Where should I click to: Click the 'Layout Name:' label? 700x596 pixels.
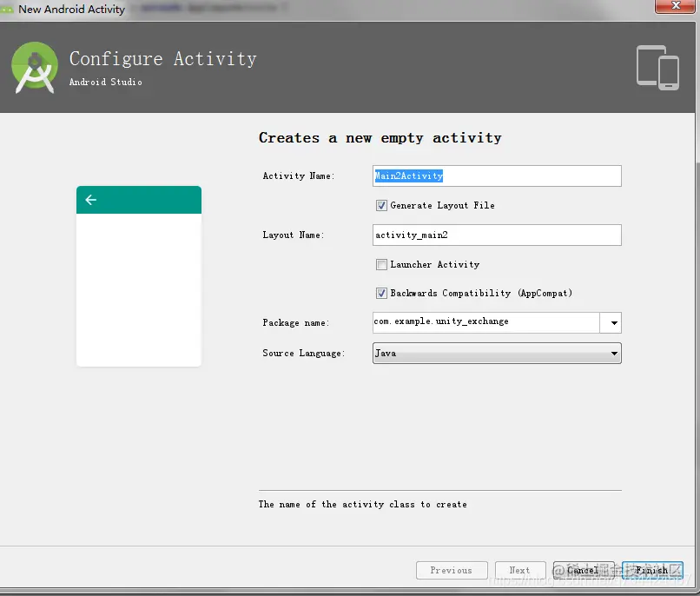[294, 235]
